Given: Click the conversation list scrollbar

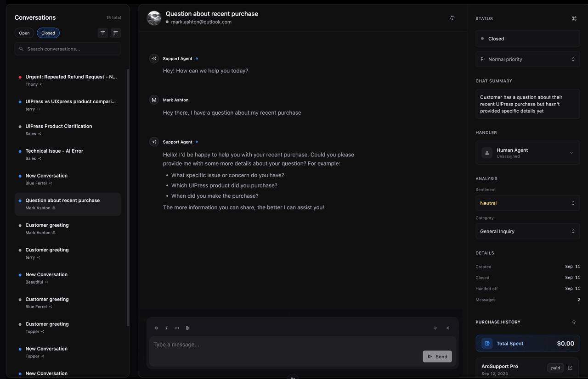Looking at the screenshot, I should 128,197.
